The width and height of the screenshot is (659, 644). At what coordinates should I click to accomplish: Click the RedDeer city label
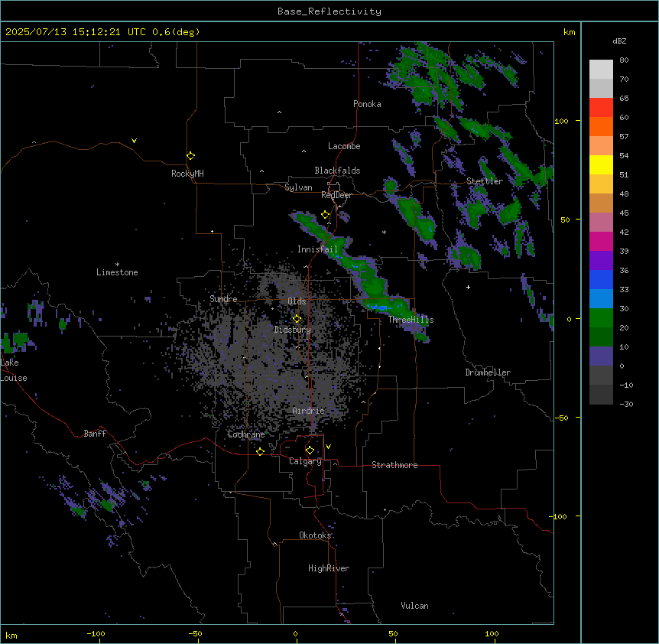click(x=336, y=195)
